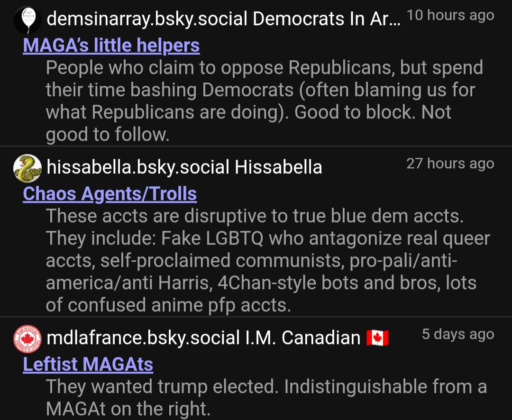Image resolution: width=512 pixels, height=420 pixels.
Task: Click the "Hissabella" display name
Action: (278, 167)
